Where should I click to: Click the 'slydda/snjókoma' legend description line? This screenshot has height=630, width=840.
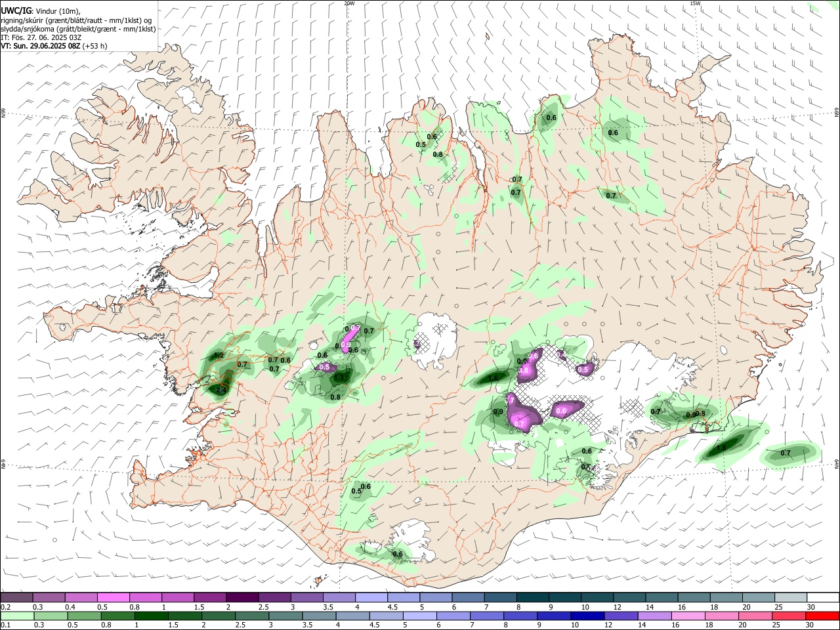(x=78, y=29)
